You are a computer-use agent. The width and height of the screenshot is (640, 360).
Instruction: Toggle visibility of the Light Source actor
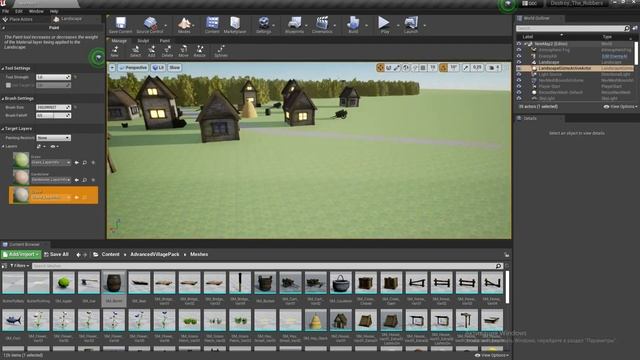[519, 74]
